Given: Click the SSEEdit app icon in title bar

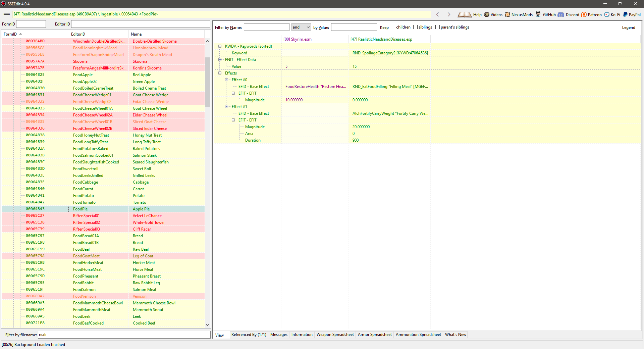Looking at the screenshot, I should click(x=3, y=4).
